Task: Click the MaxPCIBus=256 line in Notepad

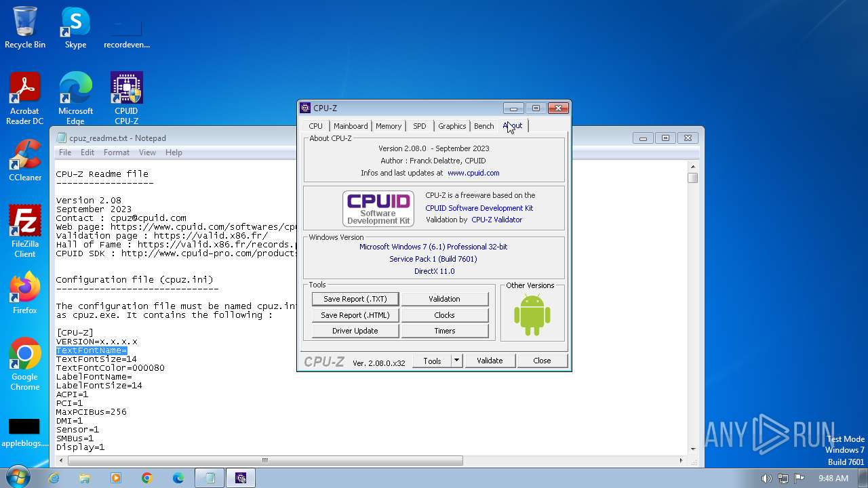Action: (x=91, y=412)
